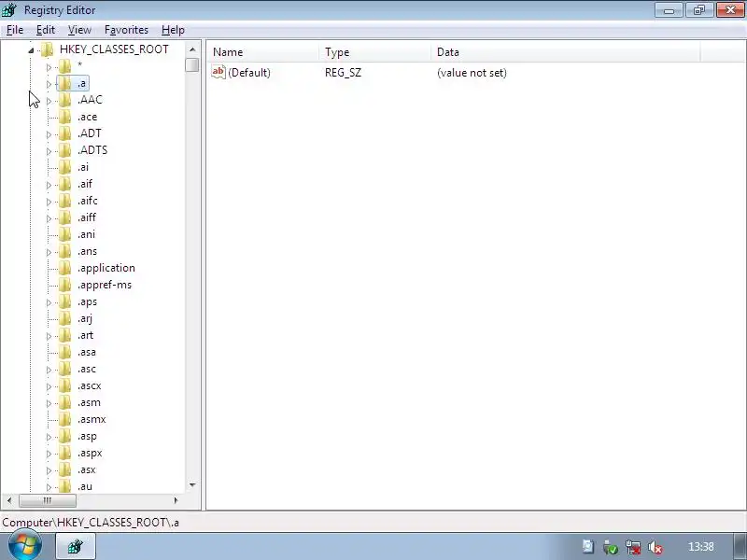Expand the .asc key arrow
747x560 pixels.
tap(49, 370)
